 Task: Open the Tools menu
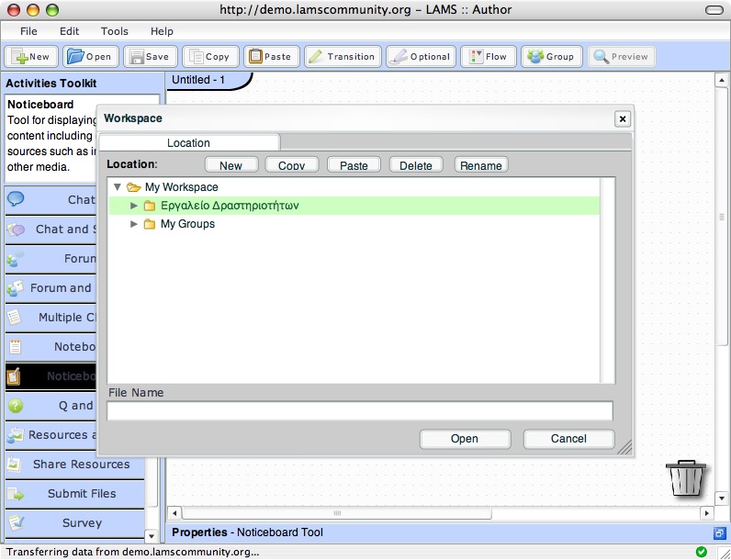(x=115, y=31)
